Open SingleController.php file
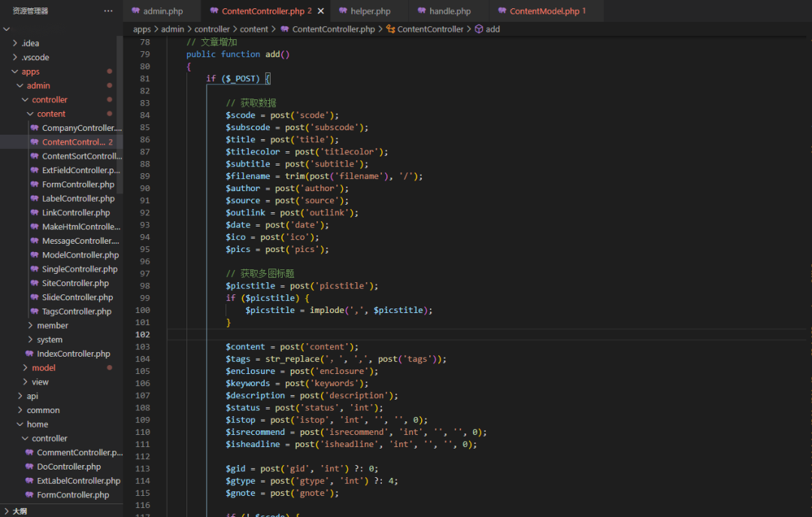The height and width of the screenshot is (517, 812). pos(80,269)
